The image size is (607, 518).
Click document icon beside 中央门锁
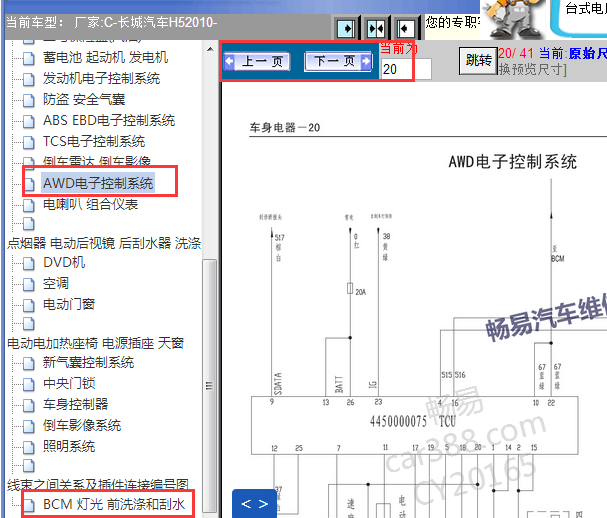click(29, 384)
